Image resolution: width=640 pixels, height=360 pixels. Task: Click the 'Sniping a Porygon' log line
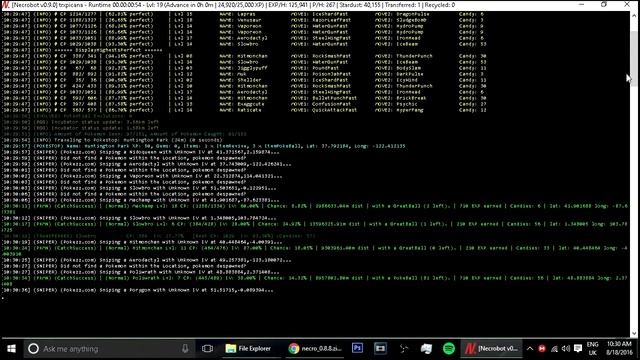(138, 290)
